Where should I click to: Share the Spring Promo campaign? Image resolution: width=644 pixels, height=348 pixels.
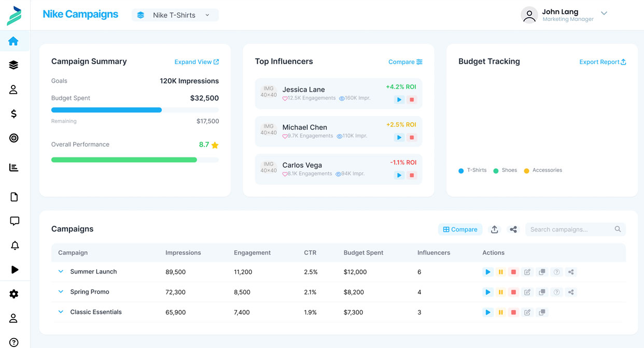pos(571,292)
